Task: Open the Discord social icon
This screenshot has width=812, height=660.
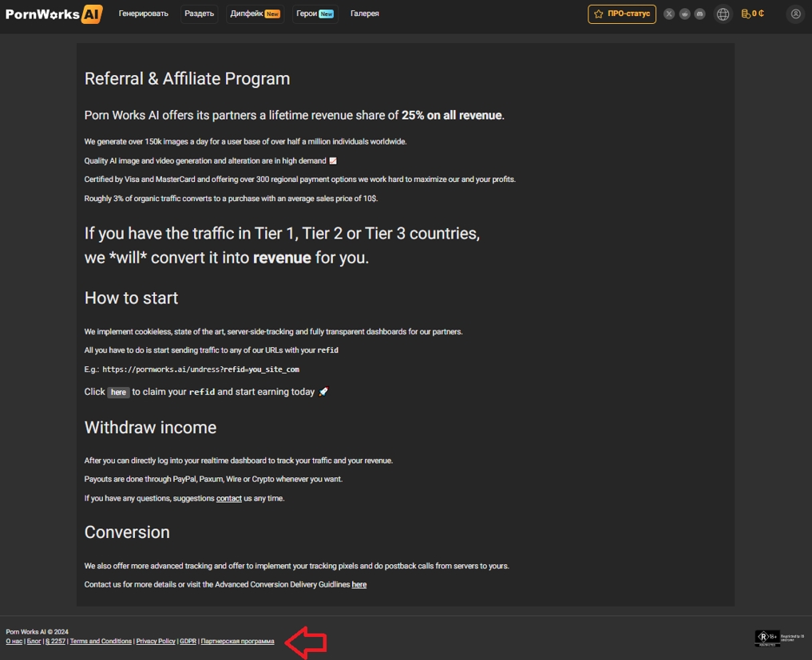Action: [699, 14]
